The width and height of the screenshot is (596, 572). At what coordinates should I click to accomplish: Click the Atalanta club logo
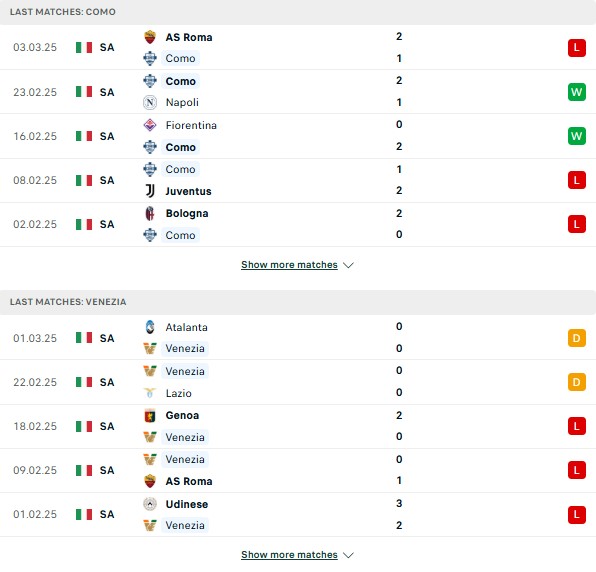click(150, 327)
